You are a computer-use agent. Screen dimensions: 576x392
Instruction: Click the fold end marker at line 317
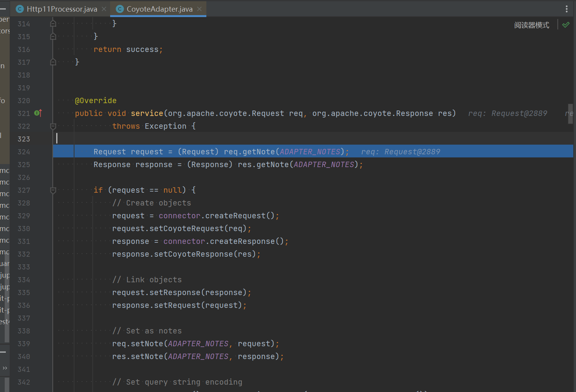(53, 62)
